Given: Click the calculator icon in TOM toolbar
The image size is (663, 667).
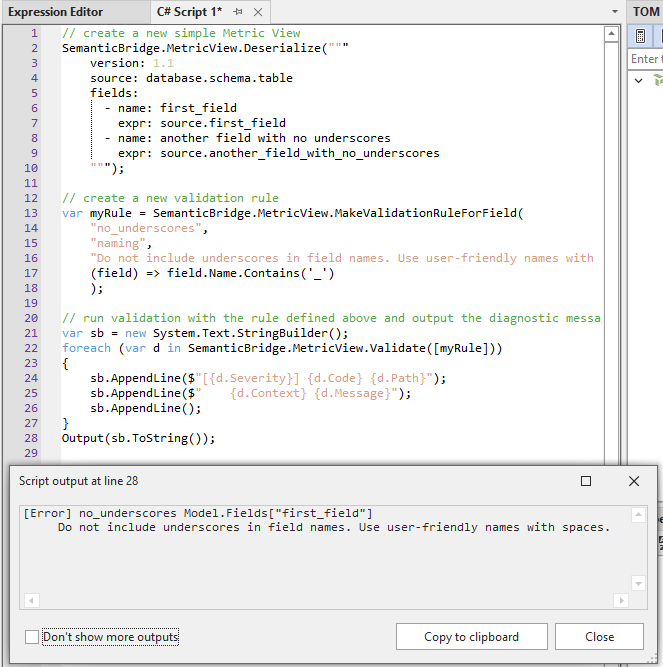Looking at the screenshot, I should point(640,36).
